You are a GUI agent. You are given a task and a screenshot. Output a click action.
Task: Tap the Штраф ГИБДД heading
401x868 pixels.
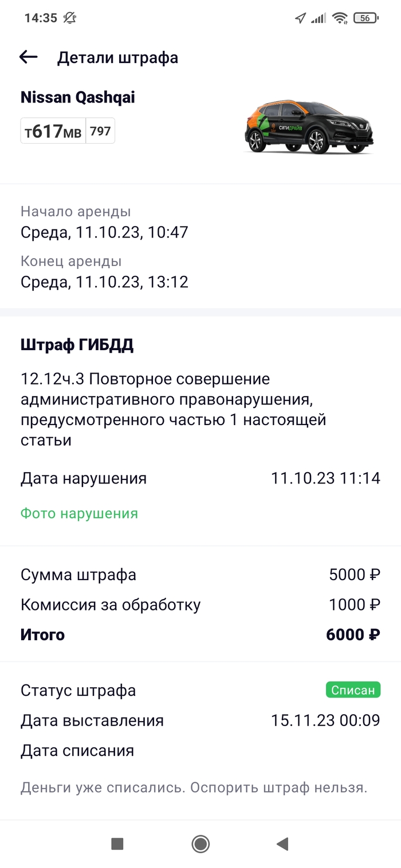[x=77, y=346]
